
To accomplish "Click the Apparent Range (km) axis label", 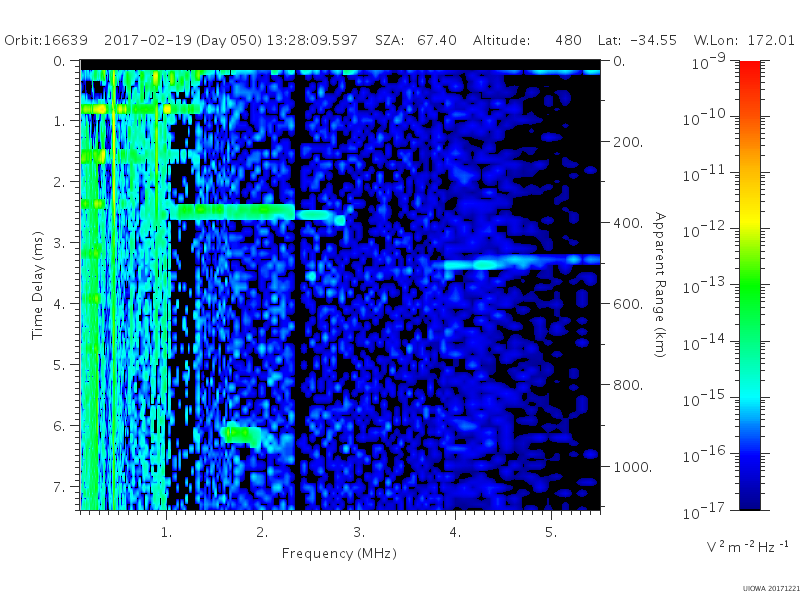I will coord(660,285).
